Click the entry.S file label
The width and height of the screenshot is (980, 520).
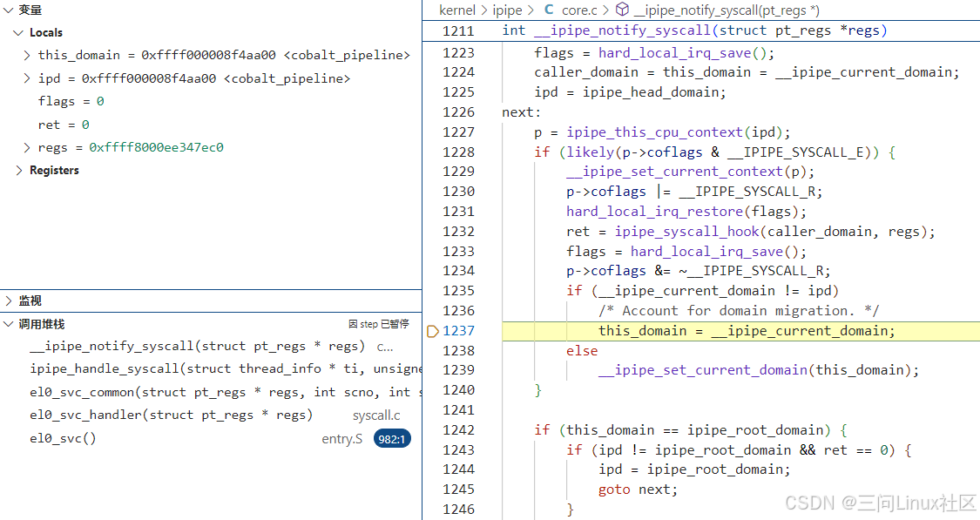click(x=341, y=439)
